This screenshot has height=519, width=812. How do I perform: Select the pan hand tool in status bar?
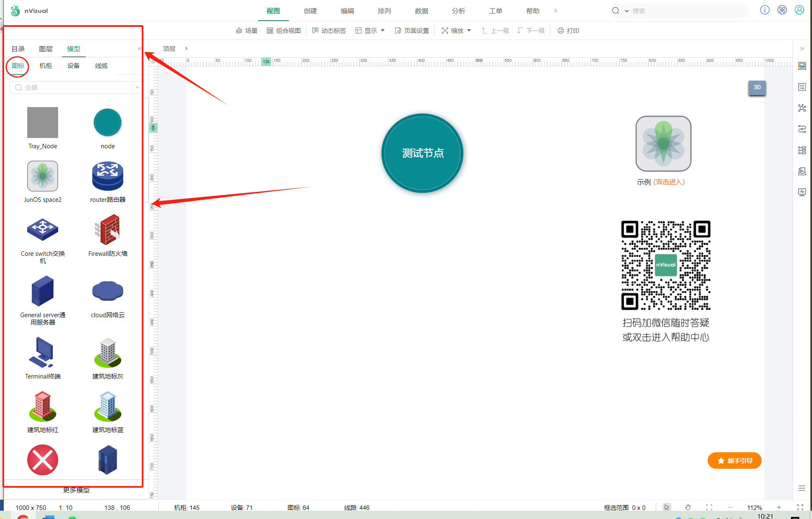click(688, 507)
